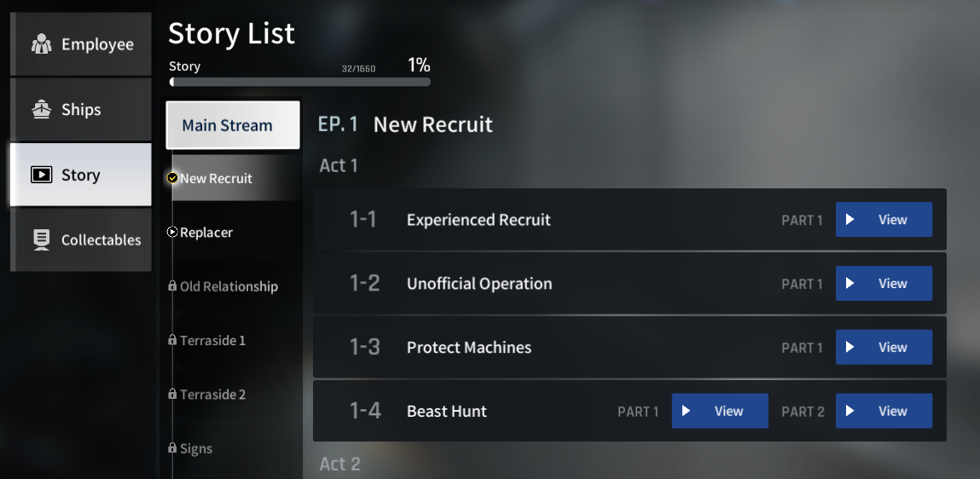Click the Ships icon in sidebar
Viewport: 980px width, 479px height.
coord(41,110)
